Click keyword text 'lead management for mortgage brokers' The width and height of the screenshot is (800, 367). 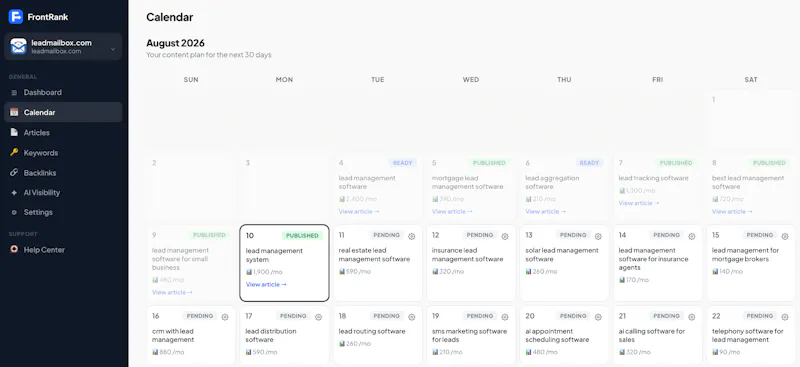(x=745, y=255)
